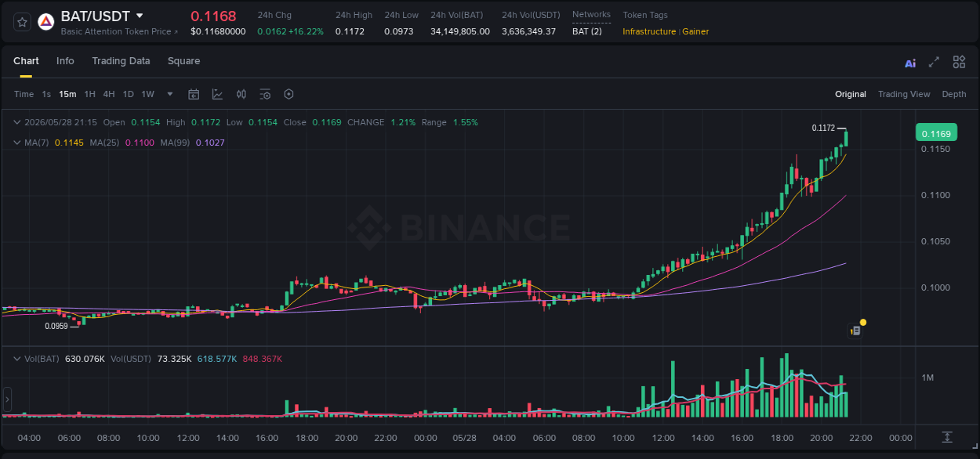This screenshot has width=980, height=459.
Task: Click the MA(99) indicator label
Action: [175, 143]
